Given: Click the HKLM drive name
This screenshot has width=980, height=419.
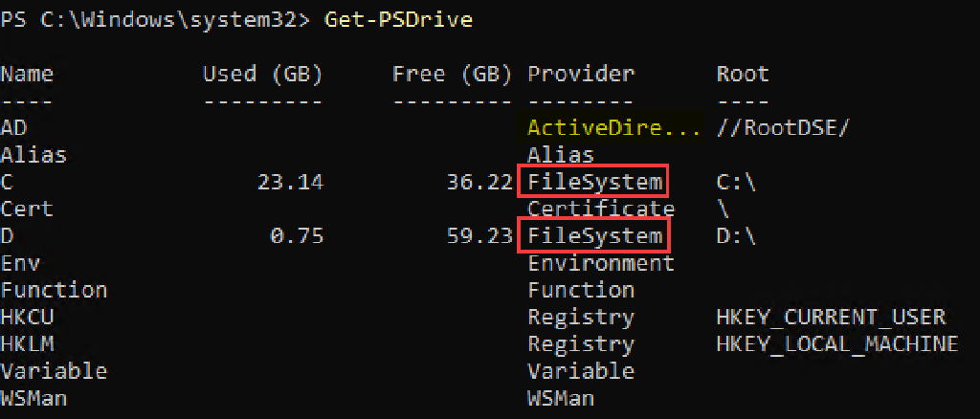Looking at the screenshot, I should click(x=27, y=343).
